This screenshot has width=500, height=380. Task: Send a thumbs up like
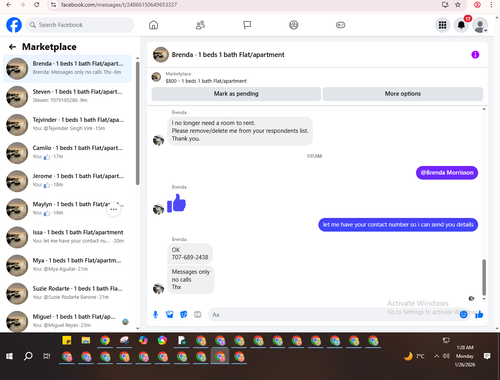click(479, 314)
